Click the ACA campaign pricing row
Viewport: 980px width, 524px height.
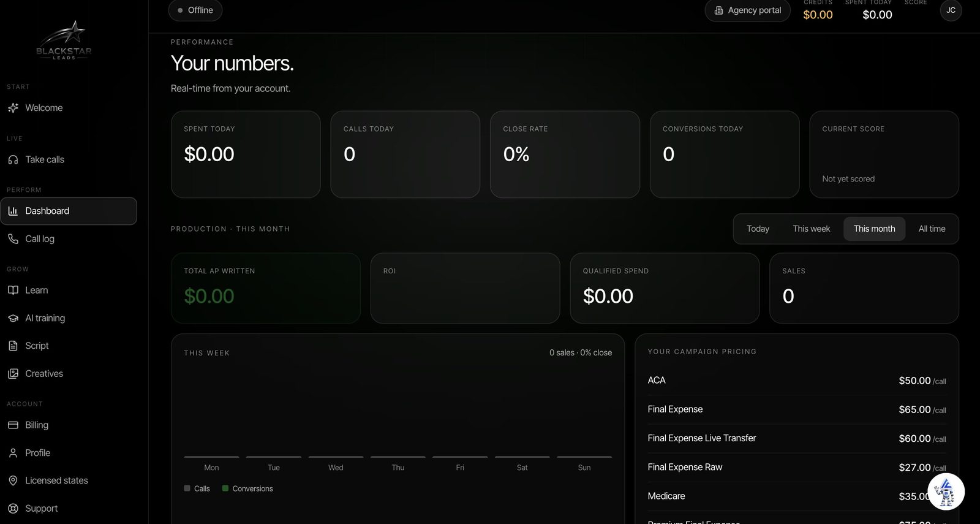coord(797,381)
